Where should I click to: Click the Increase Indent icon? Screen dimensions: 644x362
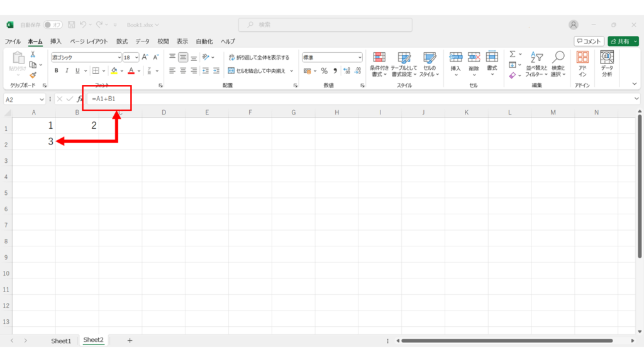(216, 70)
